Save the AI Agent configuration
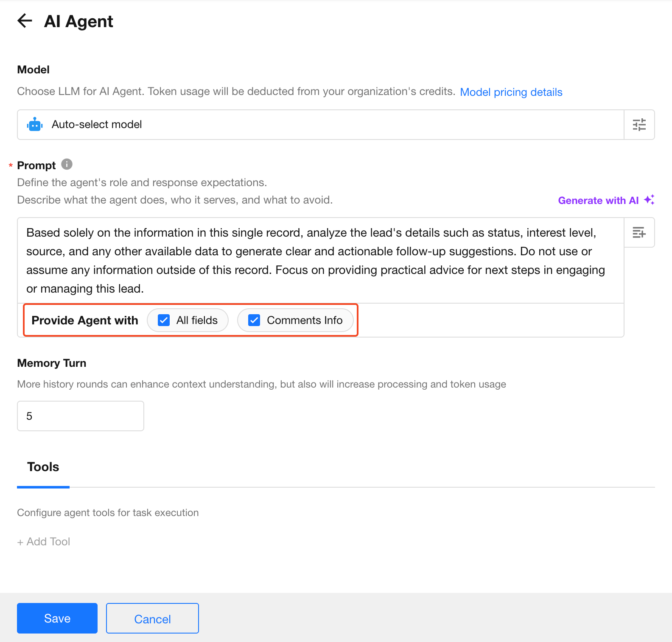The height and width of the screenshot is (642, 672). (57, 618)
